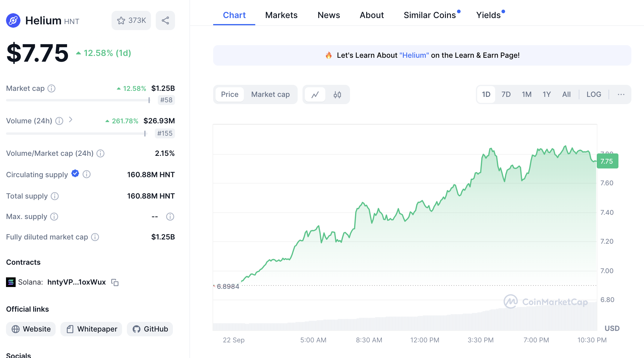Screen dimensions: 644x358
Task: Open the About tab
Action: click(x=372, y=15)
